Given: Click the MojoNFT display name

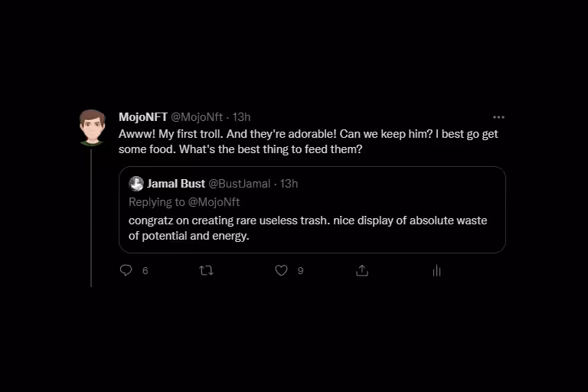Looking at the screenshot, I should (x=143, y=117).
